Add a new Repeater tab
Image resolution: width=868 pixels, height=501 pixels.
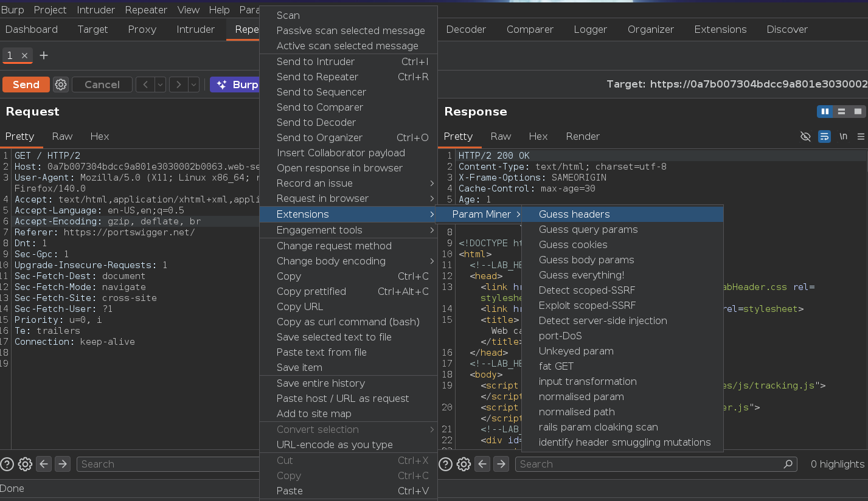[44, 55]
